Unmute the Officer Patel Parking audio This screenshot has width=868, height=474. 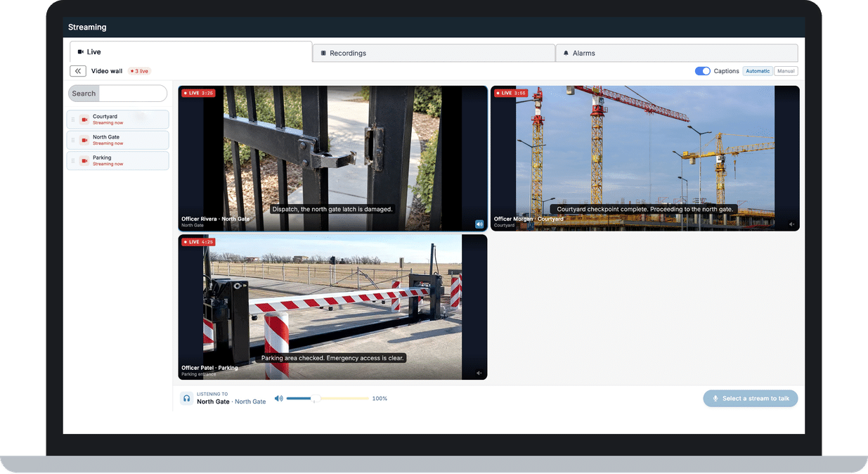479,373
